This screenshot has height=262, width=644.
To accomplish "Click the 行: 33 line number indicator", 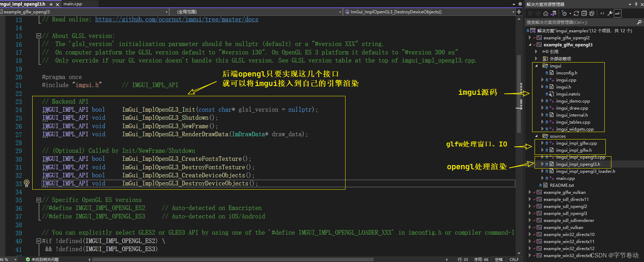I will point(463,260).
